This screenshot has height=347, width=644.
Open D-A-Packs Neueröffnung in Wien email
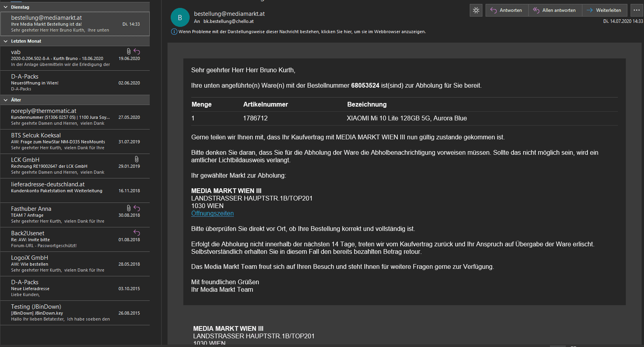click(75, 83)
